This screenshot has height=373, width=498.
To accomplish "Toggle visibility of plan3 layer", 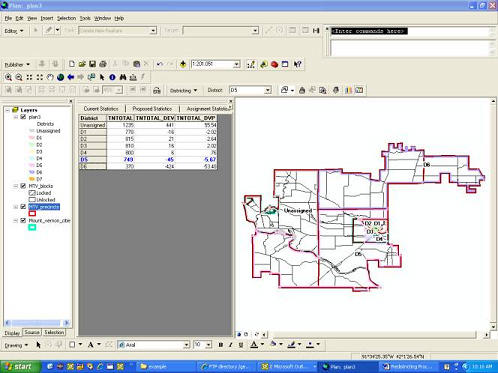I will click(23, 117).
